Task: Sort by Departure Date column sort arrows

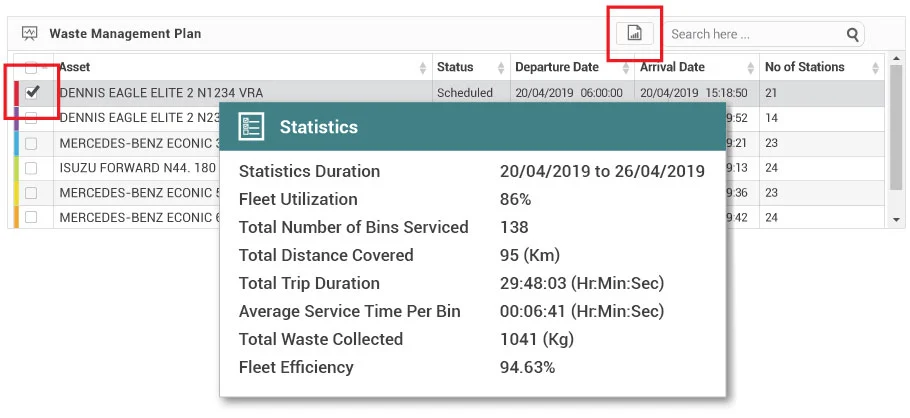Action: point(627,68)
